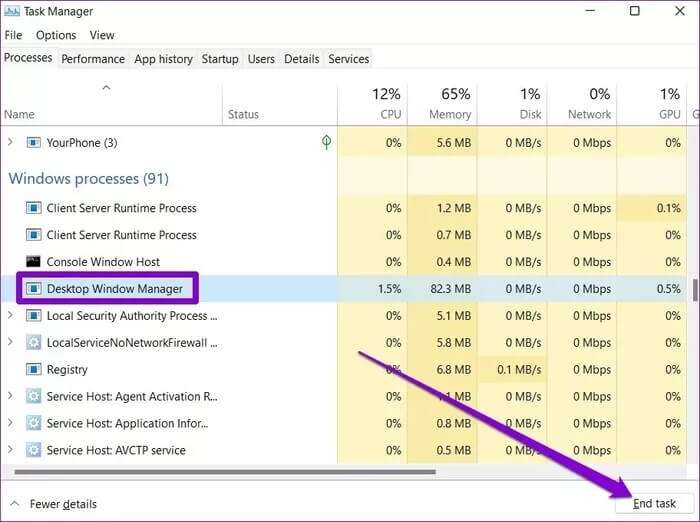Click the vertical scrollbar thumb
The image size is (700, 522).
coord(695,291)
